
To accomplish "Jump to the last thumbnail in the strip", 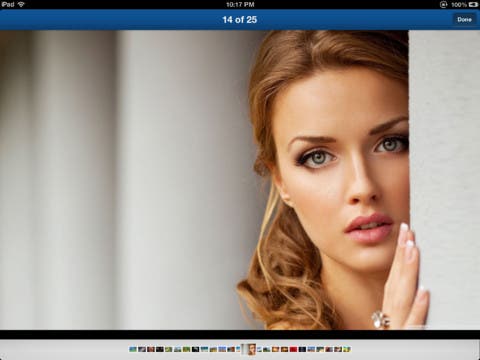I will click(x=347, y=349).
